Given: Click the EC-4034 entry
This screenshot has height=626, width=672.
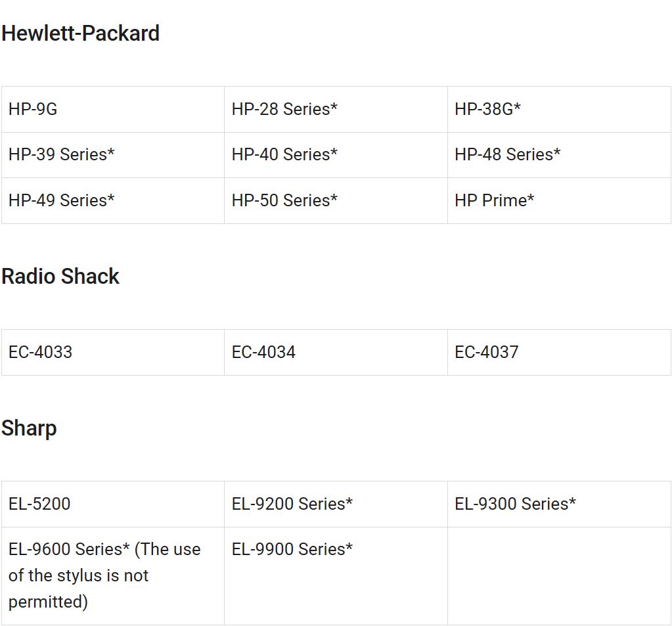Looking at the screenshot, I should [x=336, y=352].
